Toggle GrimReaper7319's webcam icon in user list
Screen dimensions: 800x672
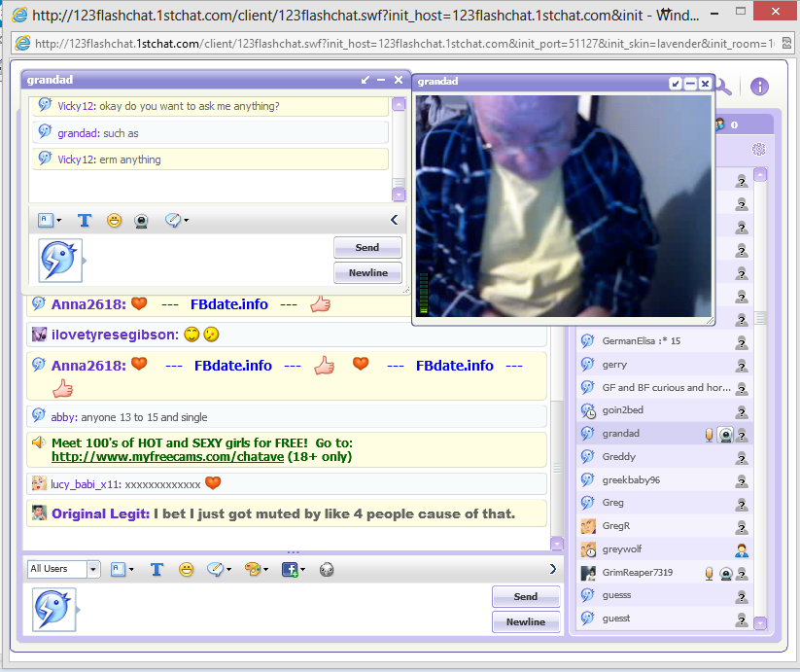[725, 573]
